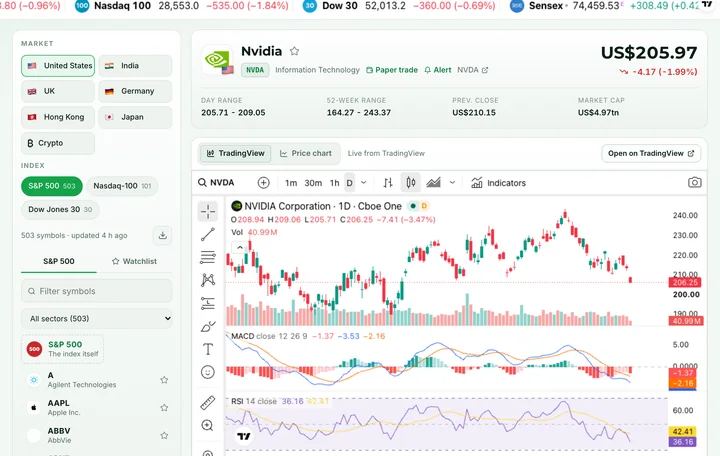
Task: Open the Apple Inc. AAPL row
Action: tap(96, 407)
